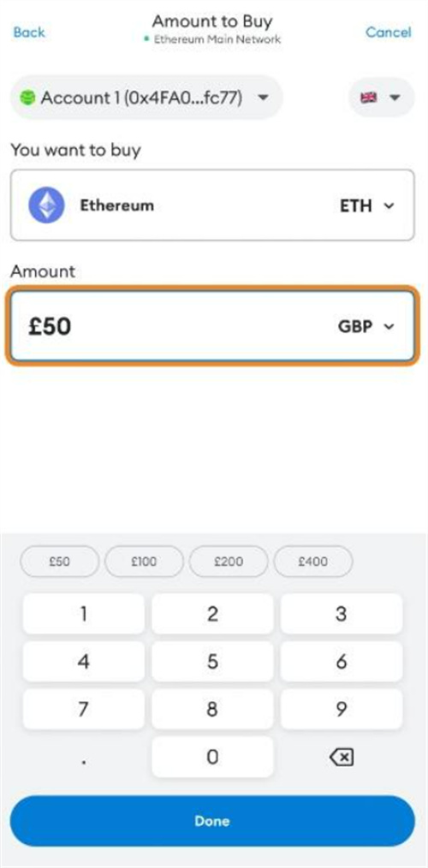
Task: Tap the number 5 key
Action: [212, 662]
